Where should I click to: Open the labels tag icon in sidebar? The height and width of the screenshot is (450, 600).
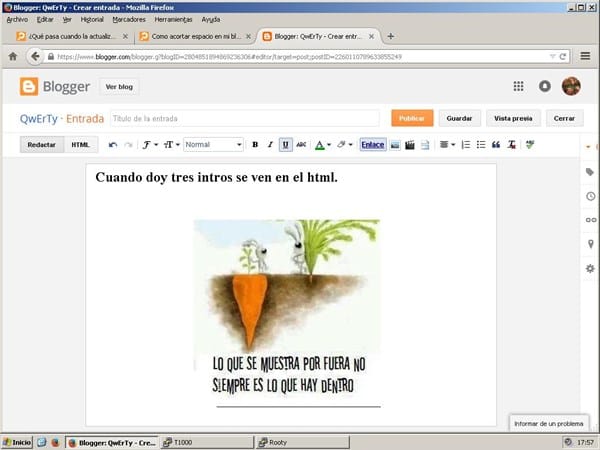pyautogui.click(x=590, y=172)
